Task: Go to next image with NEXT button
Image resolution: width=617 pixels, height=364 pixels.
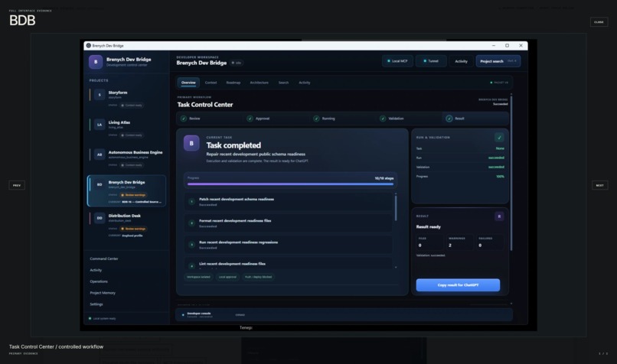Action: coord(599,185)
